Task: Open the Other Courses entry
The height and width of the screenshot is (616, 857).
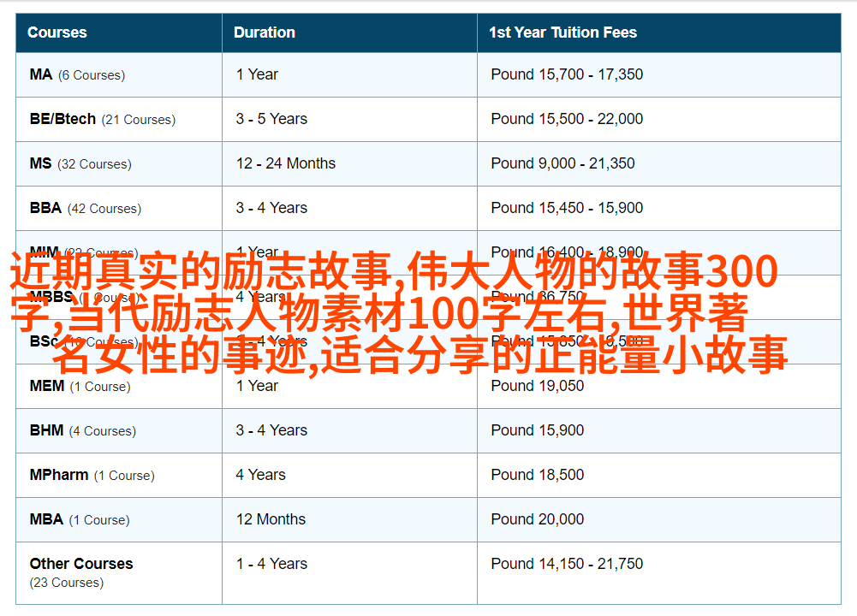Action: pyautogui.click(x=81, y=564)
